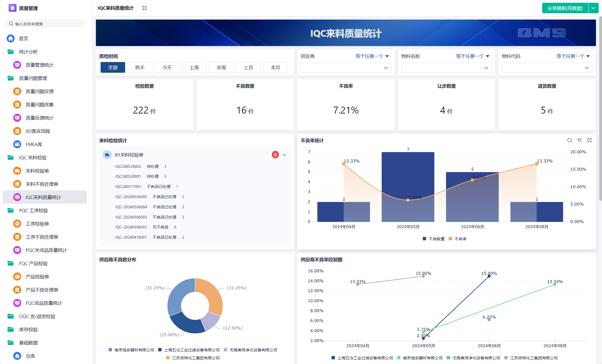
Task: Open 质量管理统计 in the sidebar
Action: 39,65
